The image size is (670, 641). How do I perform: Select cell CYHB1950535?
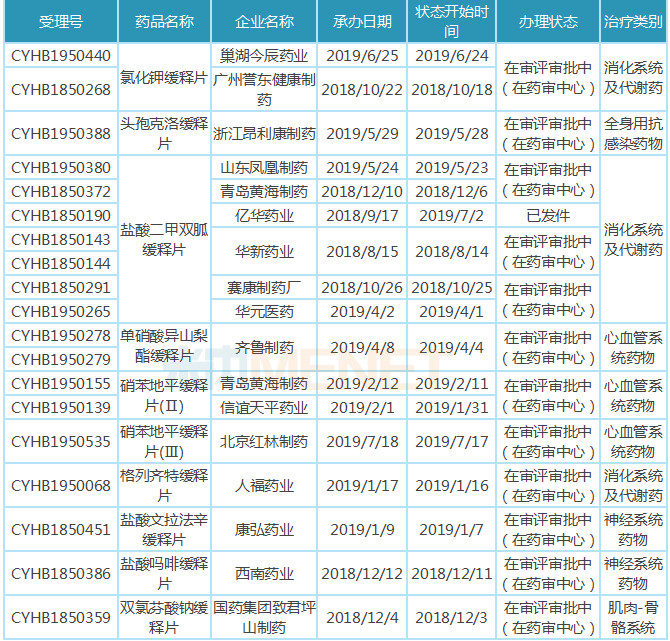[61, 441]
